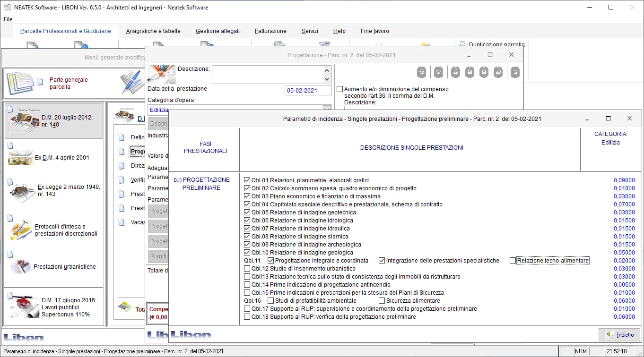This screenshot has height=357, width=644.
Task: Open the Fatturazione tab
Action: pos(270,31)
